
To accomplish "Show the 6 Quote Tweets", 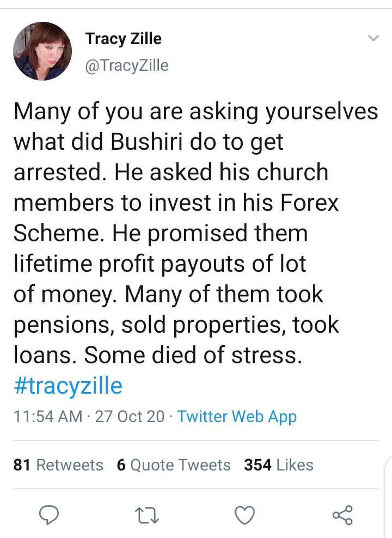I will click(174, 465).
